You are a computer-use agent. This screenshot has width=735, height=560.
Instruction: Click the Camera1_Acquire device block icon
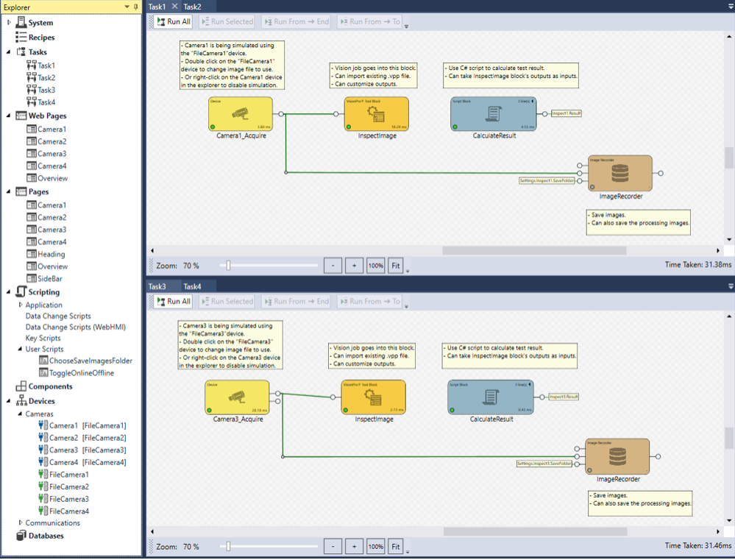coord(240,114)
